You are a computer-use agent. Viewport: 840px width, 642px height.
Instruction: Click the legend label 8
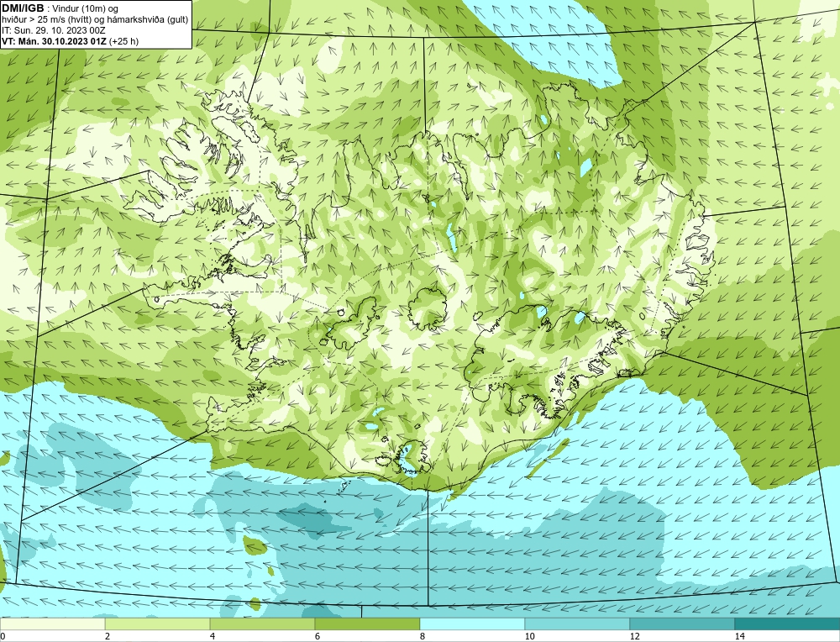click(423, 636)
